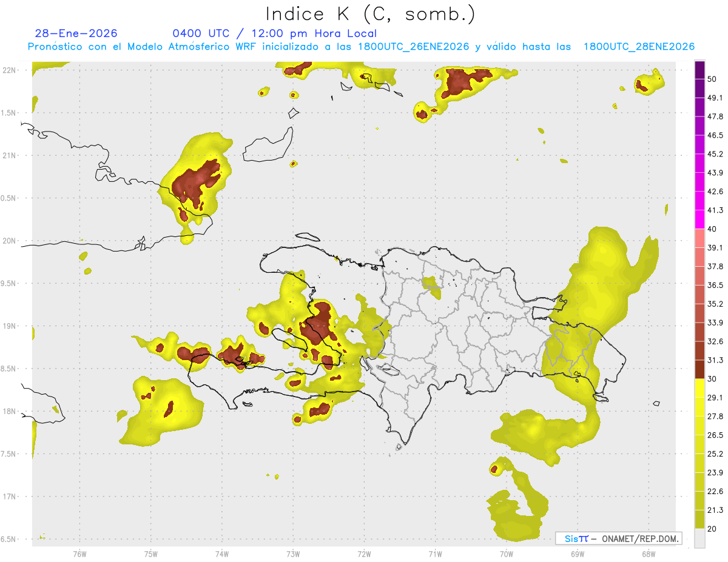Image resolution: width=728 pixels, height=562 pixels.
Task: Click the '75W' longitude label
Action: [150, 554]
